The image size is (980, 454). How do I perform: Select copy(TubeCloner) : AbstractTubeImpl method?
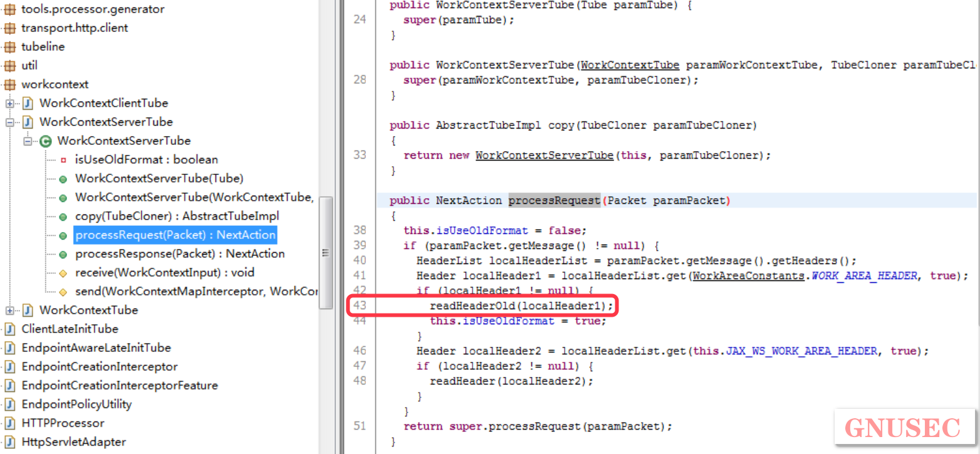177,216
